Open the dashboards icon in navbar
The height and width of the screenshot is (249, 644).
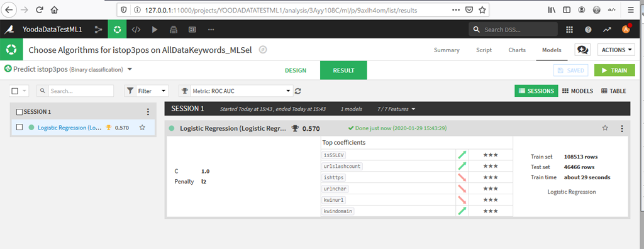coord(192,29)
